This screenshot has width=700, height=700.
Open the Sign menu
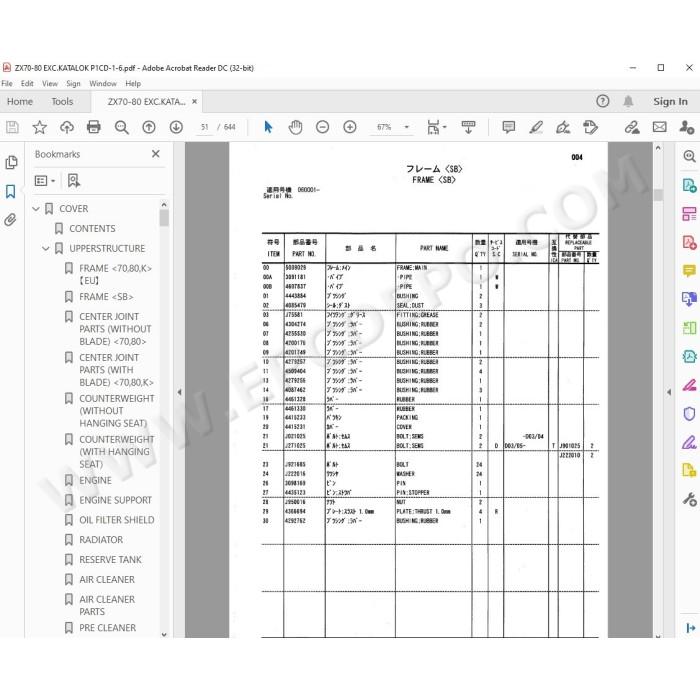pyautogui.click(x=73, y=83)
